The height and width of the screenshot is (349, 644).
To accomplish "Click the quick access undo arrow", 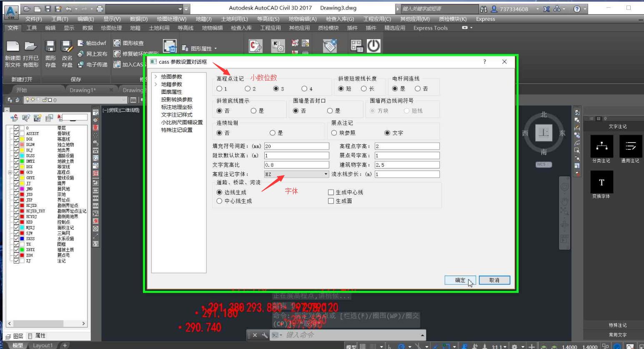I will pos(68,8).
